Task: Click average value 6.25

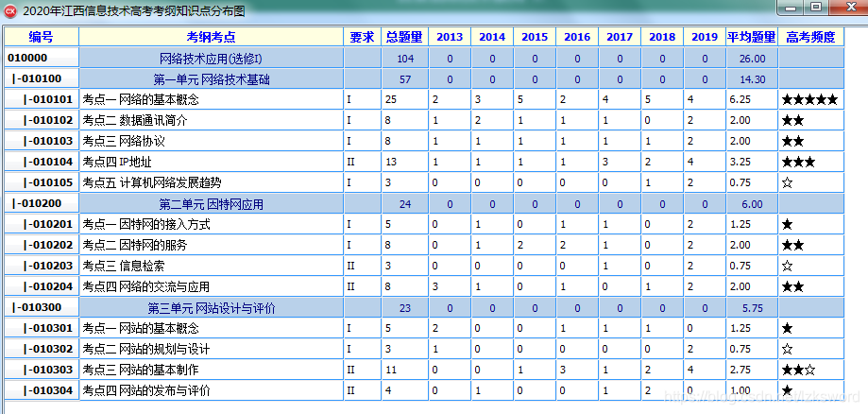Action: pyautogui.click(x=752, y=100)
